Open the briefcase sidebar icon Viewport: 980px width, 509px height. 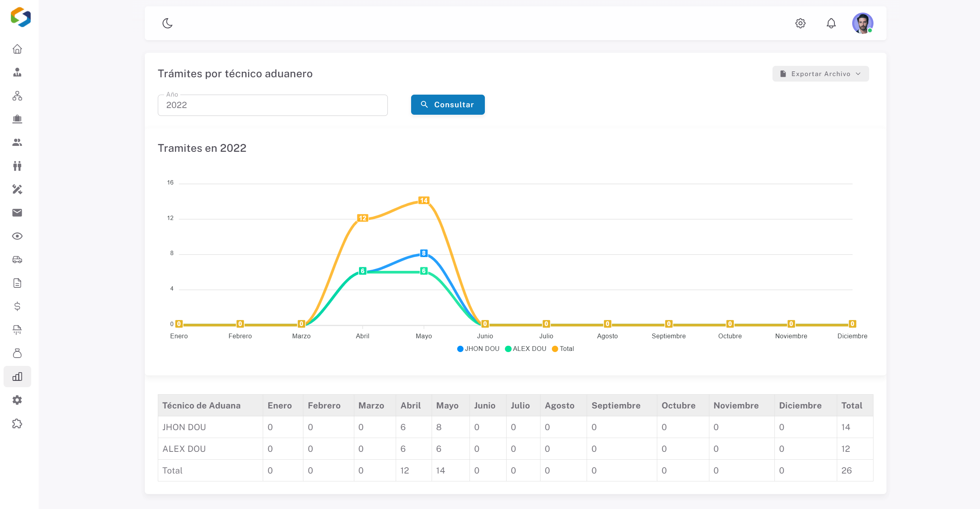click(x=17, y=119)
